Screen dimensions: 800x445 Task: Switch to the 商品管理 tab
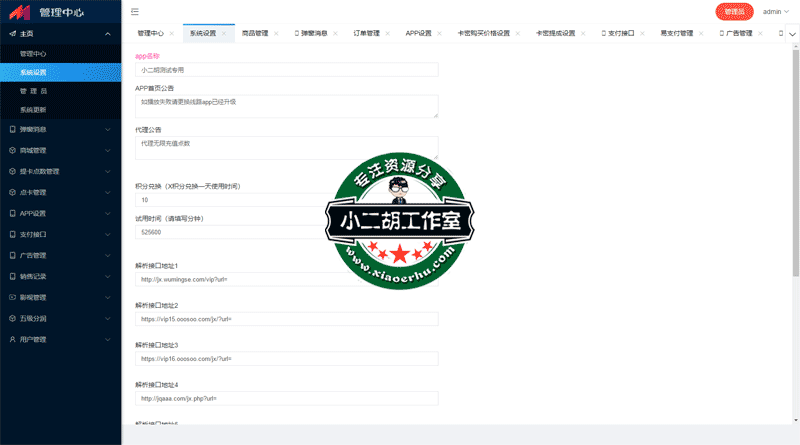click(x=255, y=34)
